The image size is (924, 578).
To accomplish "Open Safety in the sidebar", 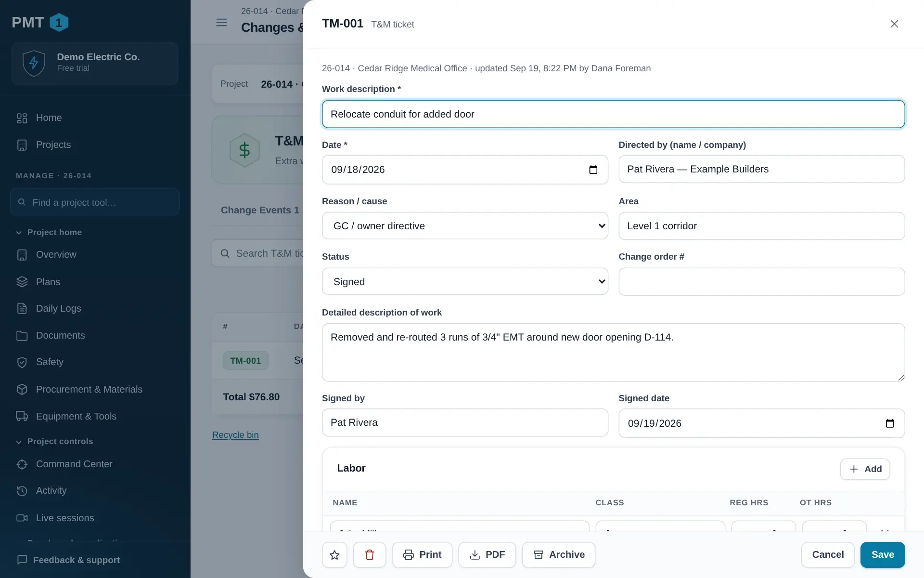I will point(50,362).
